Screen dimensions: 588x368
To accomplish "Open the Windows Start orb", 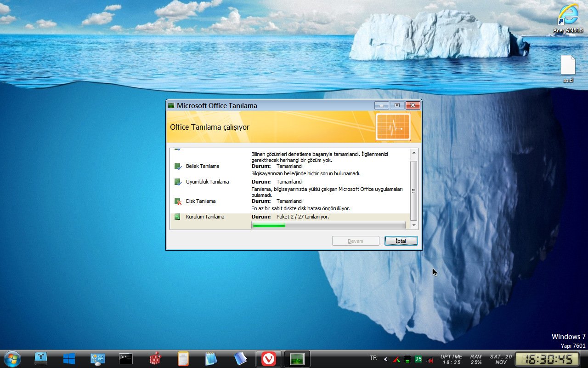I will tap(12, 359).
